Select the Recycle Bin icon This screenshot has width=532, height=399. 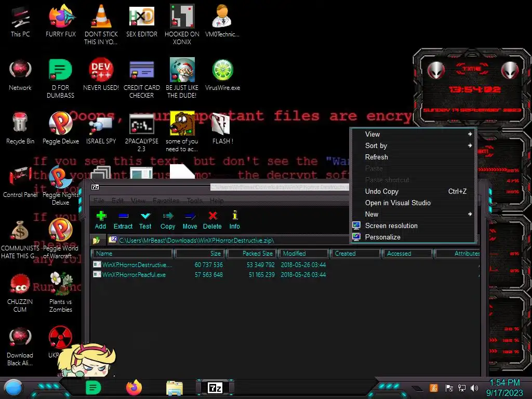20,128
